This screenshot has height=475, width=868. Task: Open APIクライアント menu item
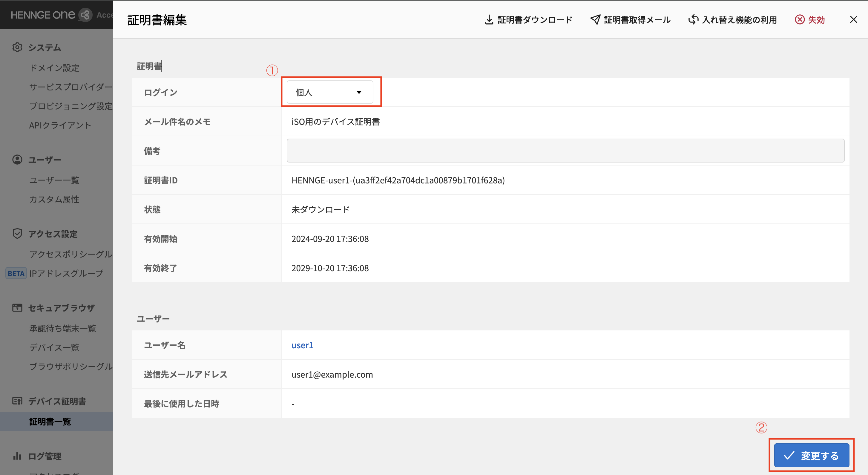pos(60,125)
